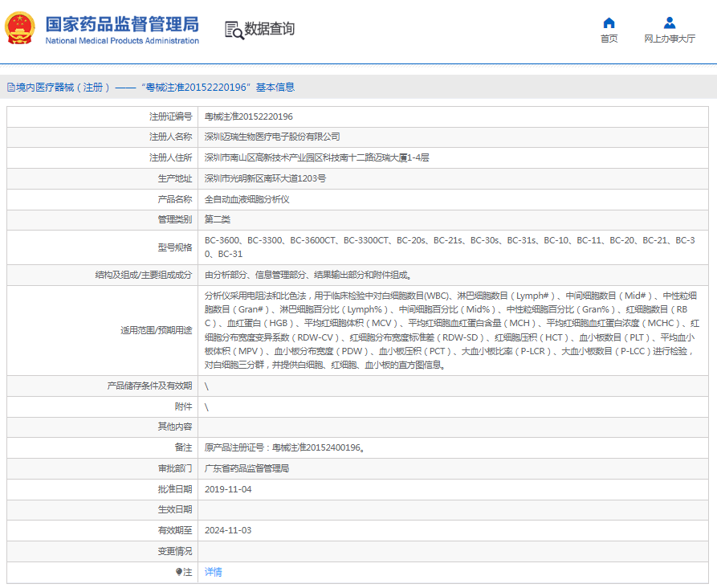Viewport: 717px width, 588px height.
Task: Click the model list starting with BC-3600
Action: click(x=450, y=247)
